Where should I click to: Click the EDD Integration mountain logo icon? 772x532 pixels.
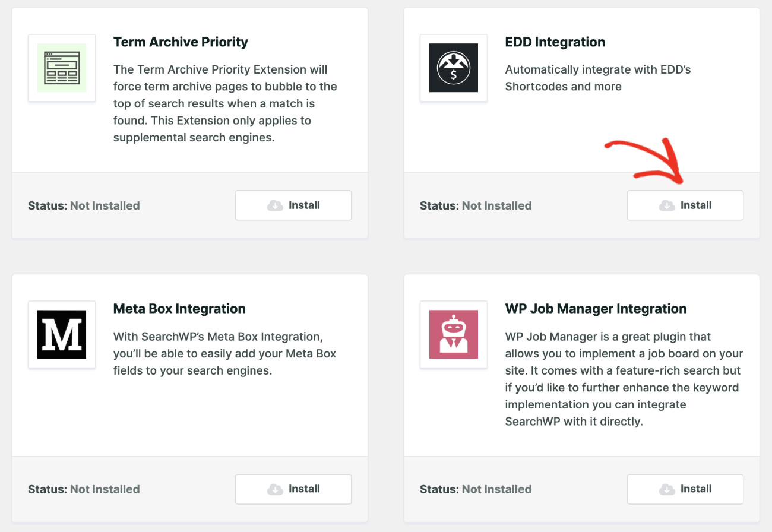(x=454, y=68)
